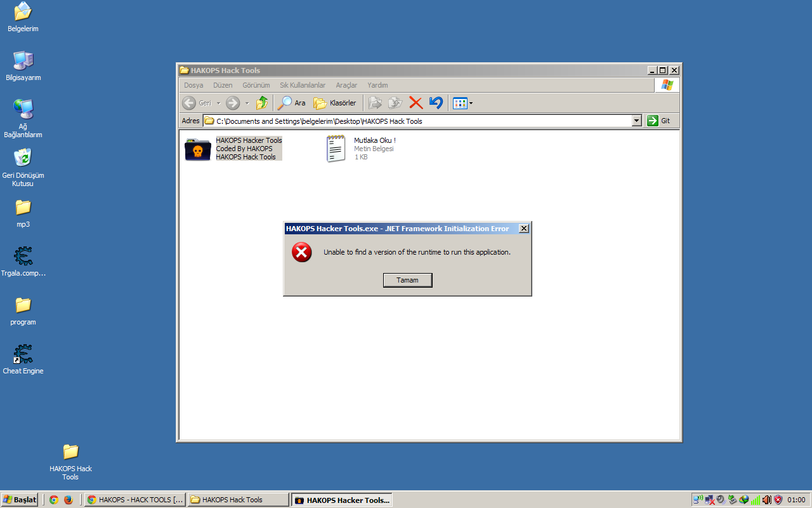
Task: Open the Sık Kullanılanlar menu
Action: pos(303,85)
